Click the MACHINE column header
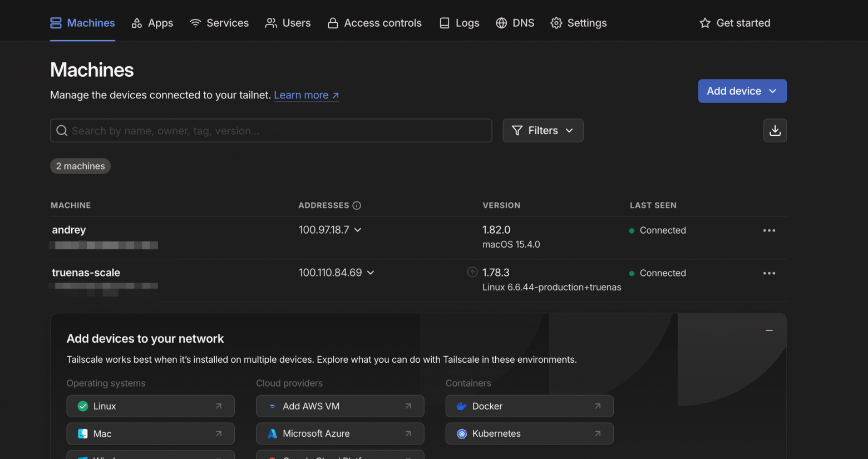 tap(71, 205)
